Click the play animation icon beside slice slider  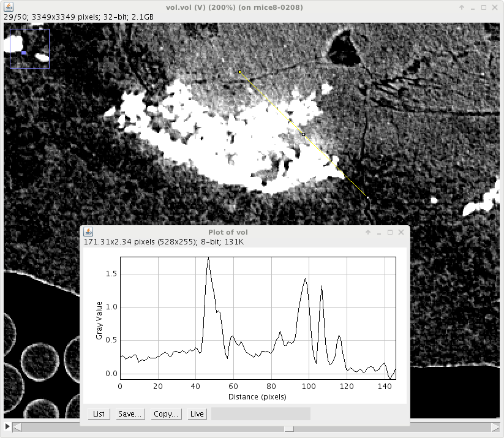pyautogui.click(x=7, y=426)
